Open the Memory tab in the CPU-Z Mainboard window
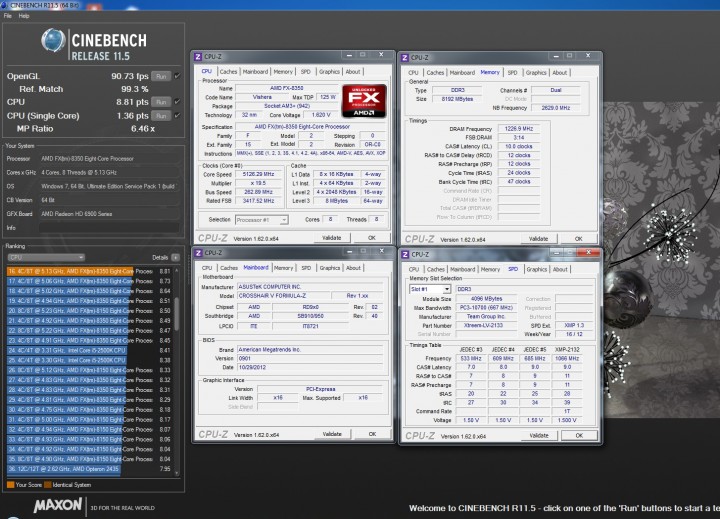 click(x=283, y=268)
